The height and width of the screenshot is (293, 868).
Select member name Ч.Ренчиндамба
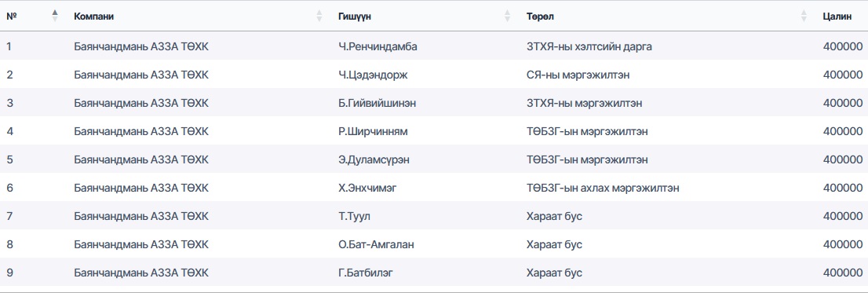pos(377,46)
